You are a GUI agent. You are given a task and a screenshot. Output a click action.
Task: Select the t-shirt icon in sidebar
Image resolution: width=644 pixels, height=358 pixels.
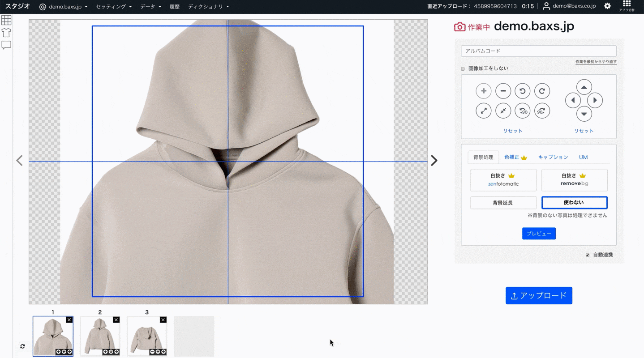point(6,33)
